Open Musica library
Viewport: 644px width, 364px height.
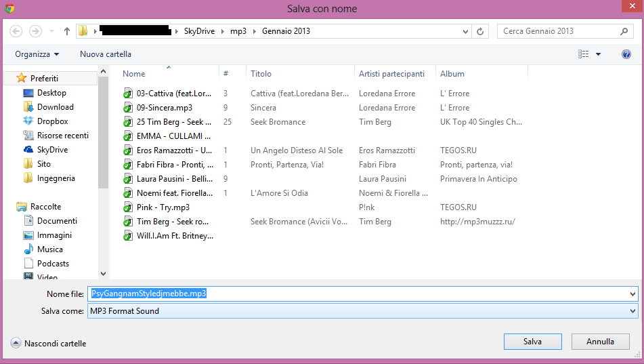(49, 249)
